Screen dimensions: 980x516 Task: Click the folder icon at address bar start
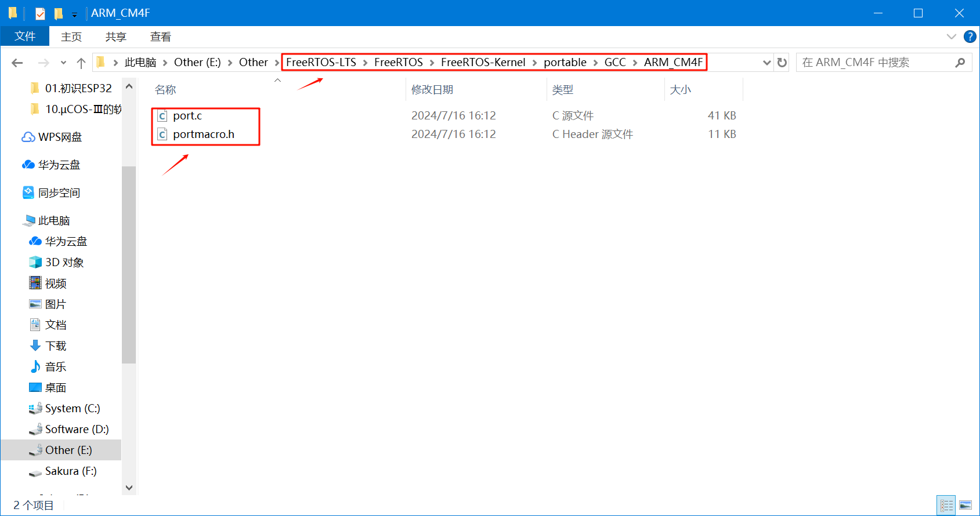click(101, 62)
